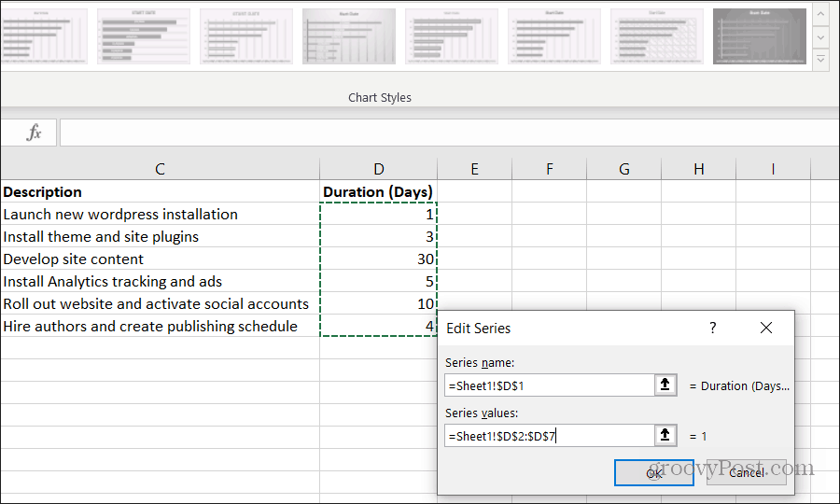This screenshot has width=840, height=504.
Task: Select column I header
Action: click(774, 169)
